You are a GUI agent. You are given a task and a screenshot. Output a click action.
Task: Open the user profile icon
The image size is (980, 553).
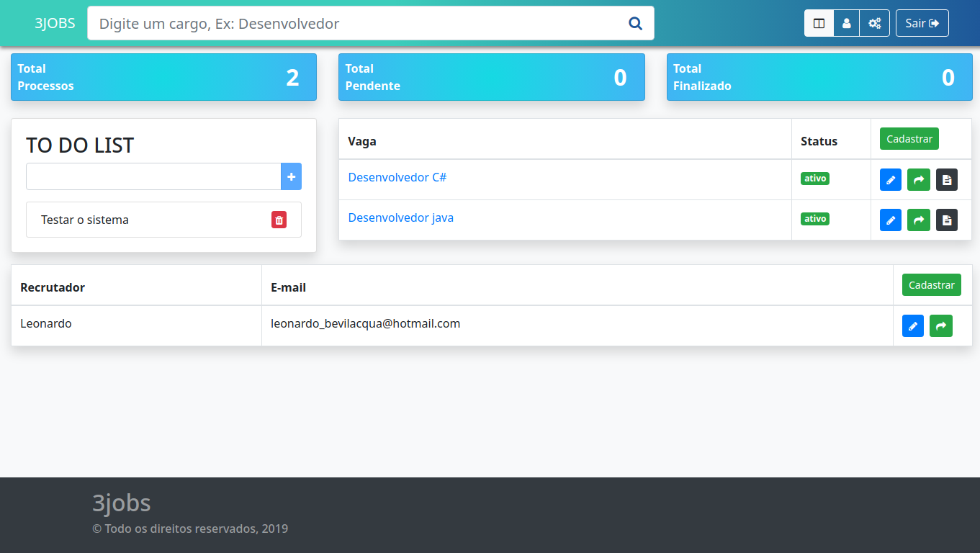point(846,23)
